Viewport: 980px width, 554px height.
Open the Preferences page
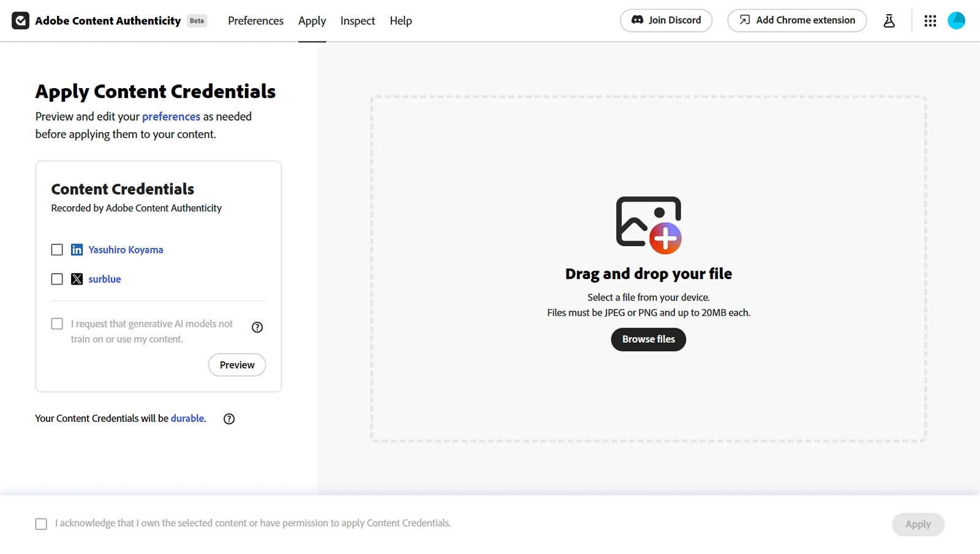point(255,20)
